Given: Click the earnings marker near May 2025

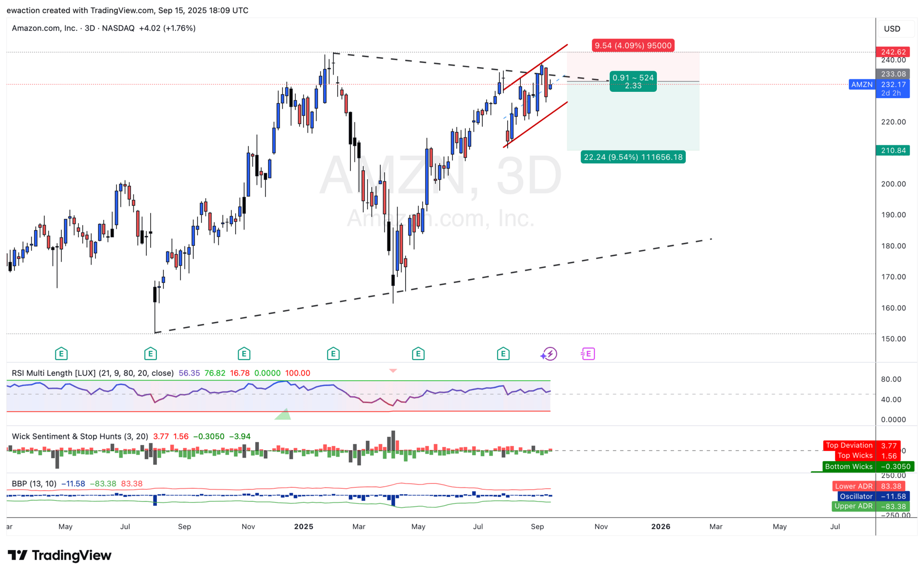Looking at the screenshot, I should (x=418, y=354).
